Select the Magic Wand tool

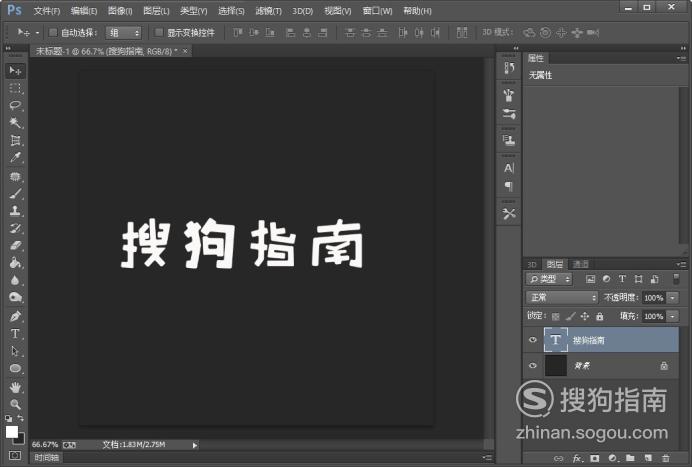[x=15, y=122]
